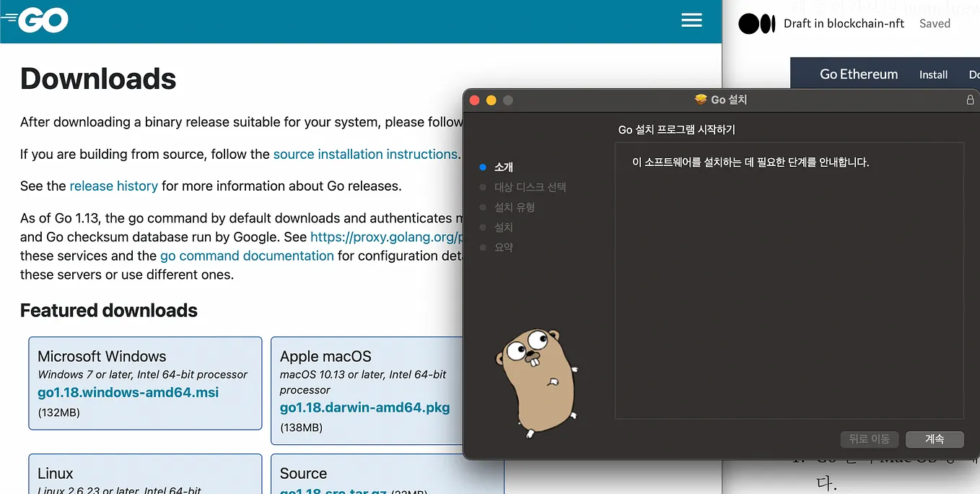Download go1.18.darwin-amd64.pkg
This screenshot has width=980, height=494.
[x=364, y=407]
